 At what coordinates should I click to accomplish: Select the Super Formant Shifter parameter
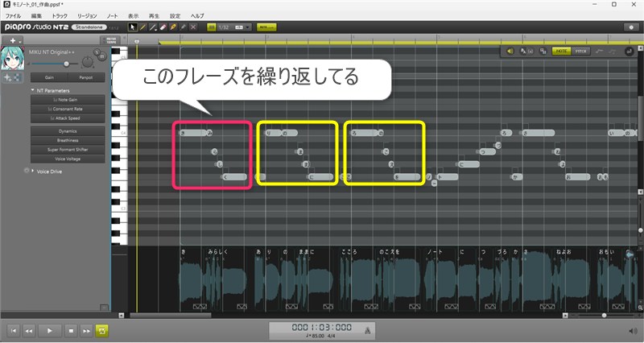(x=68, y=150)
